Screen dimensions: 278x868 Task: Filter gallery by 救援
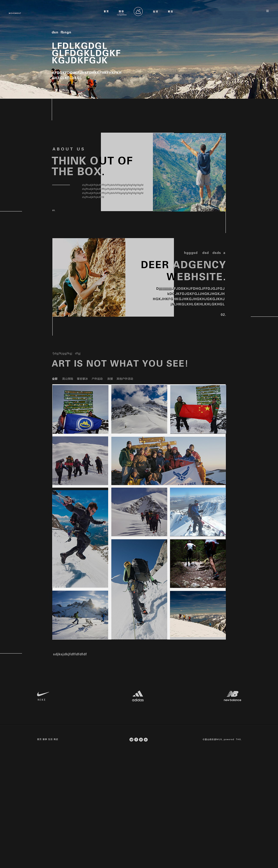pyautogui.click(x=110, y=379)
